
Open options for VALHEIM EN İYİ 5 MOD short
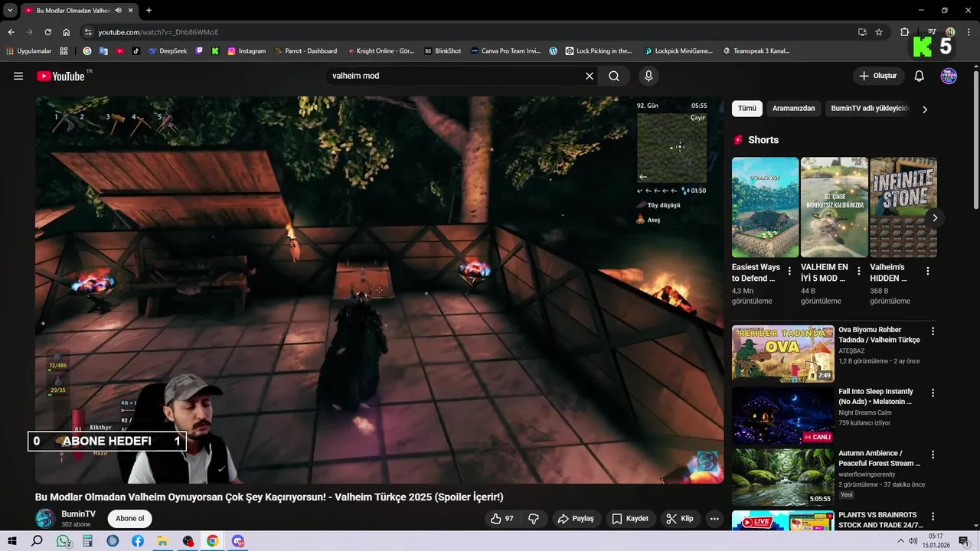(x=858, y=271)
